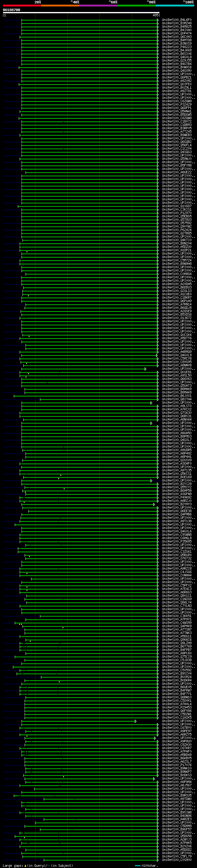The width and height of the screenshot is (197, 868).
Task: Click the arrowhead ending the UniRef100_Q4GXL9 alignment
Action: click(x=157, y=355)
